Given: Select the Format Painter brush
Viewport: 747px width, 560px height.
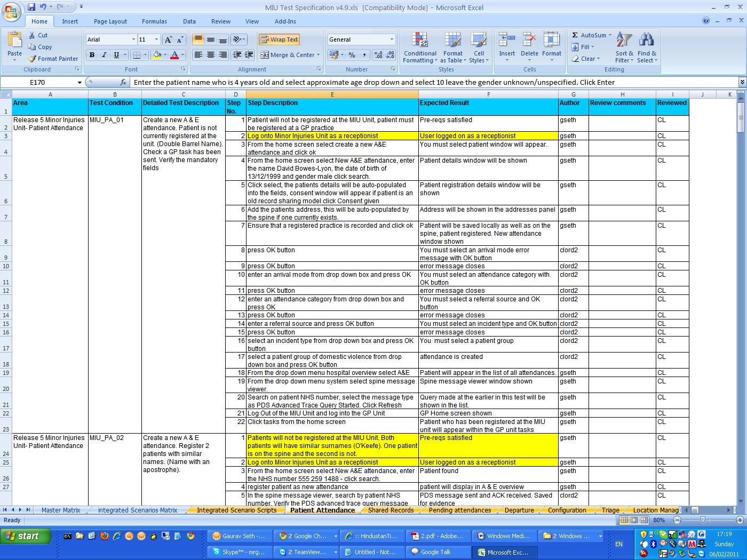Looking at the screenshot, I should 32,59.
